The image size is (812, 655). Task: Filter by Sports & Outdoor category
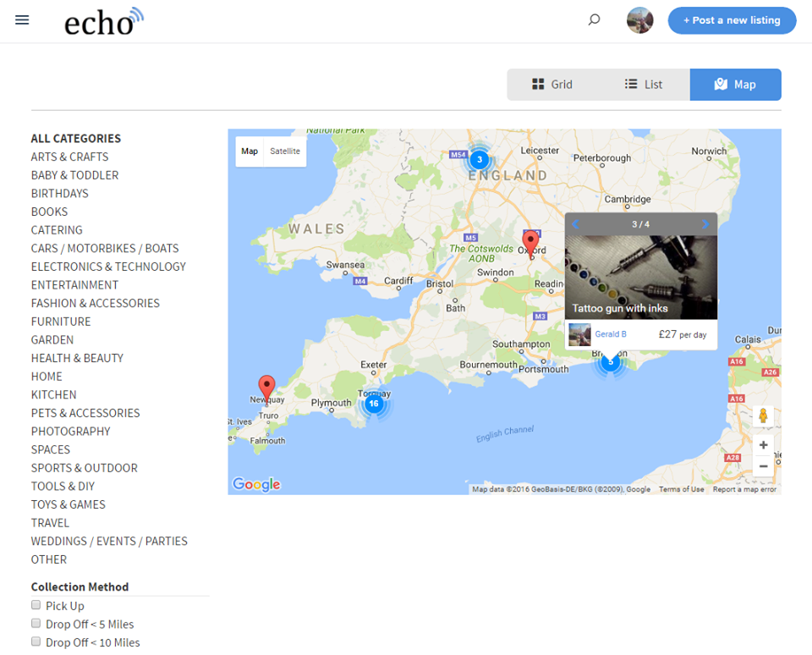85,468
